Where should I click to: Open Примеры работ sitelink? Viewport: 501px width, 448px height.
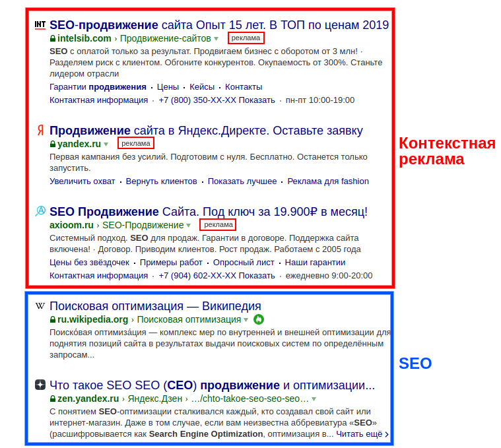[171, 262]
